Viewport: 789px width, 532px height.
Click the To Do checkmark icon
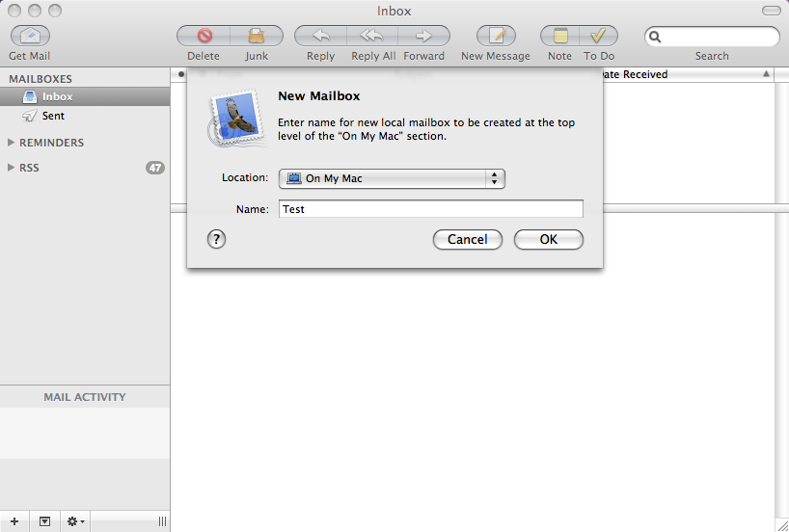(599, 36)
